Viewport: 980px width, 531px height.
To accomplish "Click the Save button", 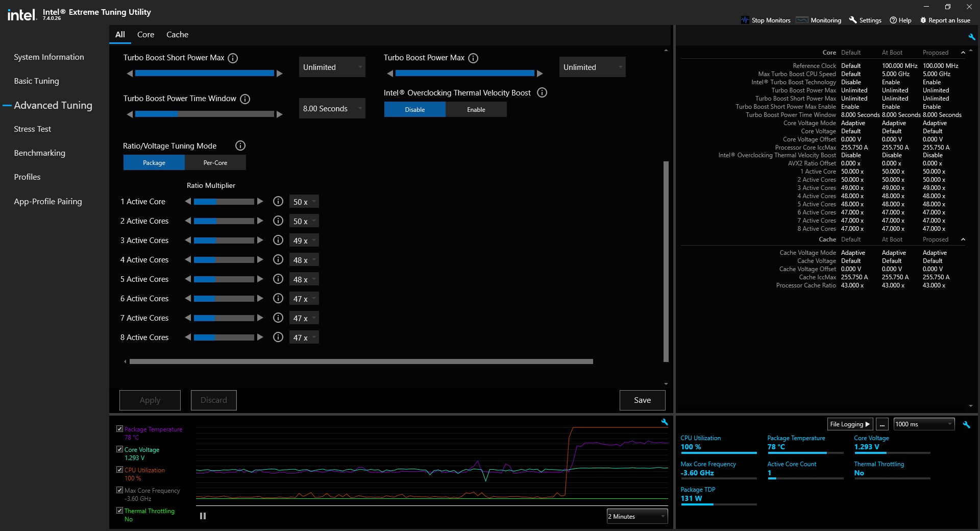I will click(x=643, y=400).
